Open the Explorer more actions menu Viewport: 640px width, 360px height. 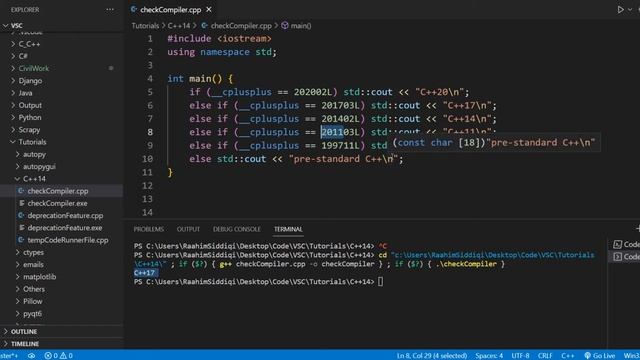pyautogui.click(x=110, y=9)
